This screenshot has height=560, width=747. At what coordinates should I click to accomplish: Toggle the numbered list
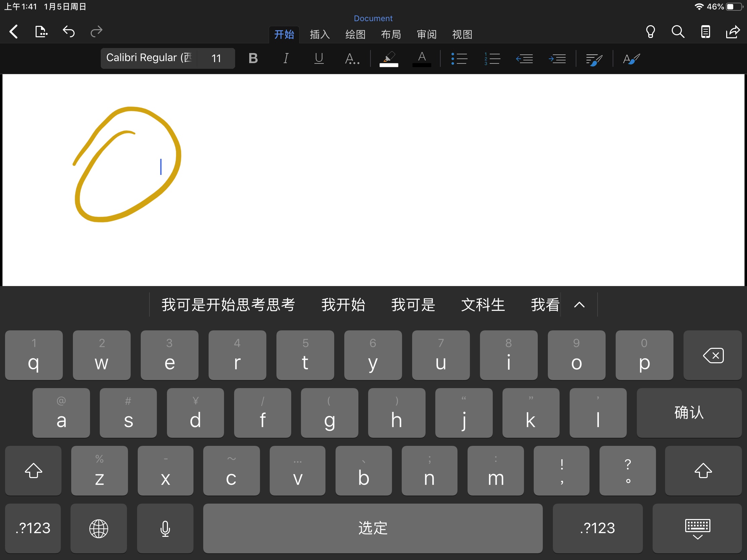point(492,58)
